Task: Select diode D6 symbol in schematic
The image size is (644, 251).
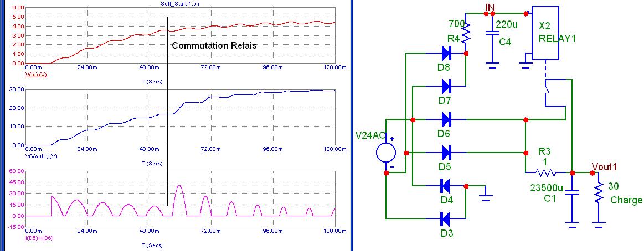Action: [x=446, y=120]
